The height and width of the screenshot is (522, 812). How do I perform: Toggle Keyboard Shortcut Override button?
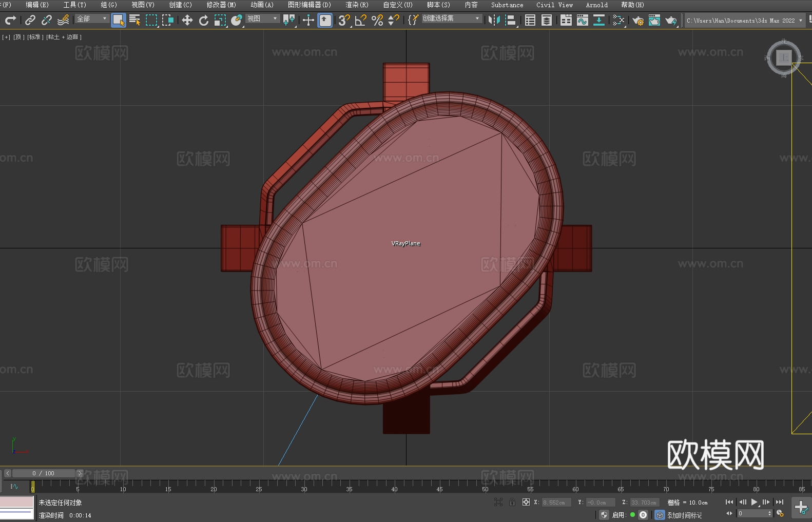(325, 20)
